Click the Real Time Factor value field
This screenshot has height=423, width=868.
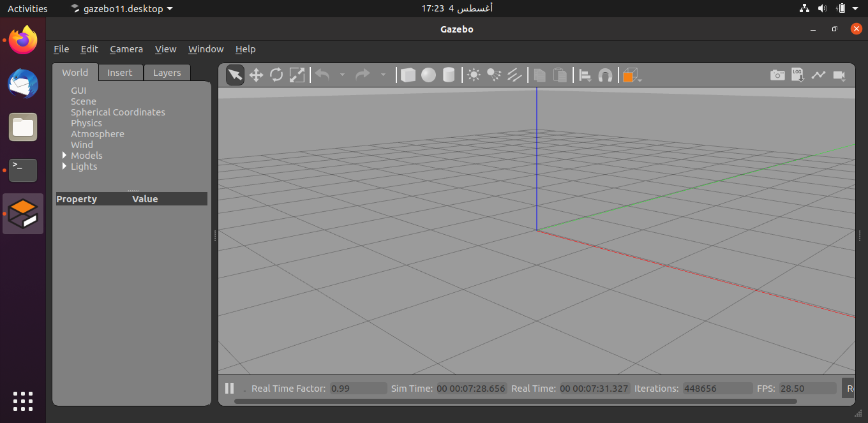click(x=358, y=388)
